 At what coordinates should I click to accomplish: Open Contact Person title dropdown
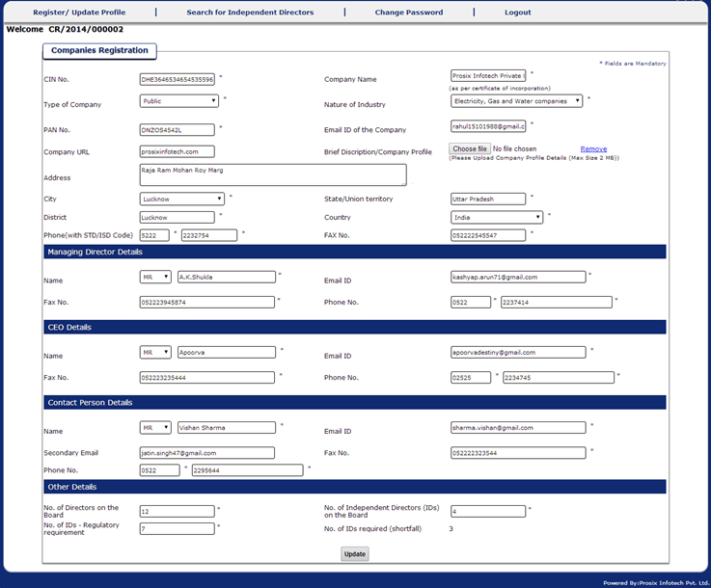[155, 428]
